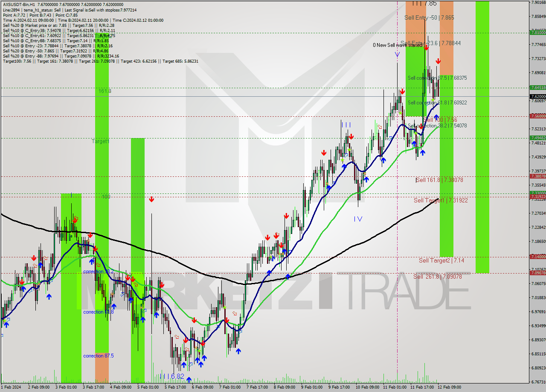The image size is (546, 392).
Task: Select the '3 Feb 17:00' time axis label
Action: 94,387
